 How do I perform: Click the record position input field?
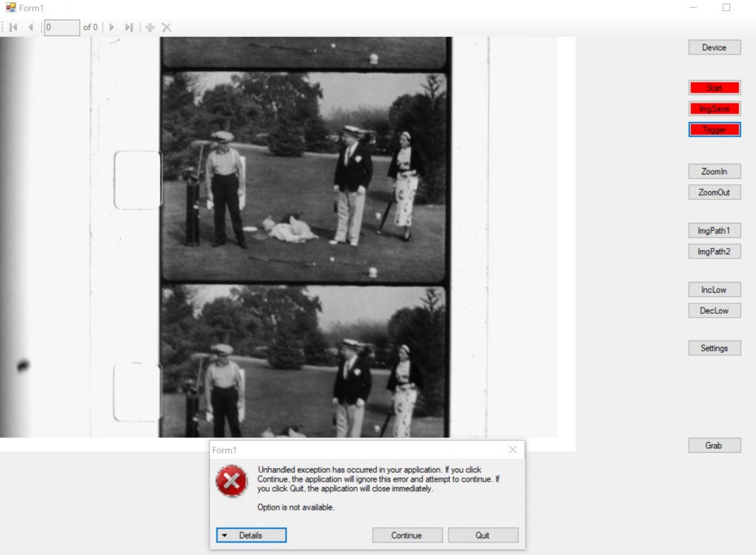tap(62, 27)
